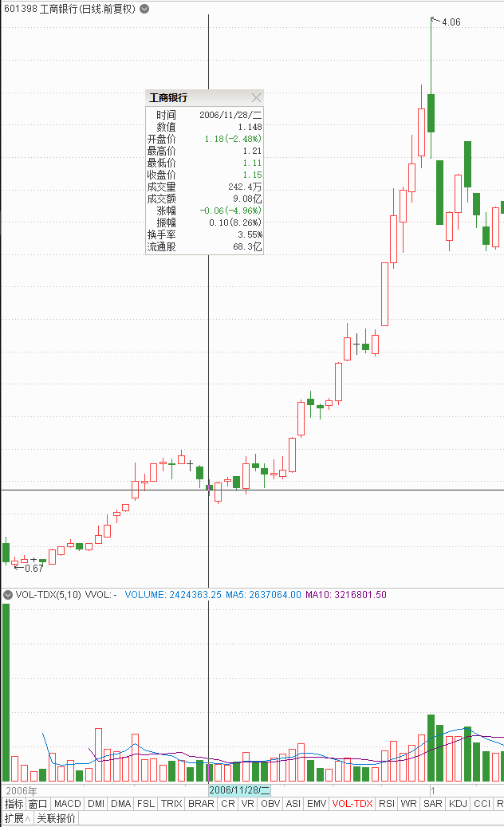Click the 指标 button in the bottom bar

pyautogui.click(x=14, y=804)
